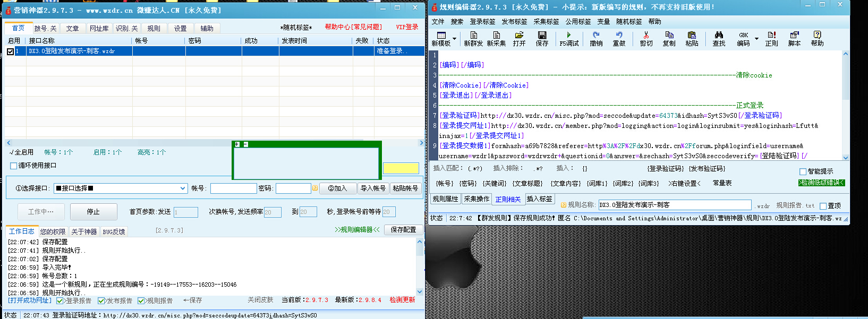Viewport: 868px width, 319px height.
Task: Toggle the 智能提示 checkbox
Action: pos(803,171)
